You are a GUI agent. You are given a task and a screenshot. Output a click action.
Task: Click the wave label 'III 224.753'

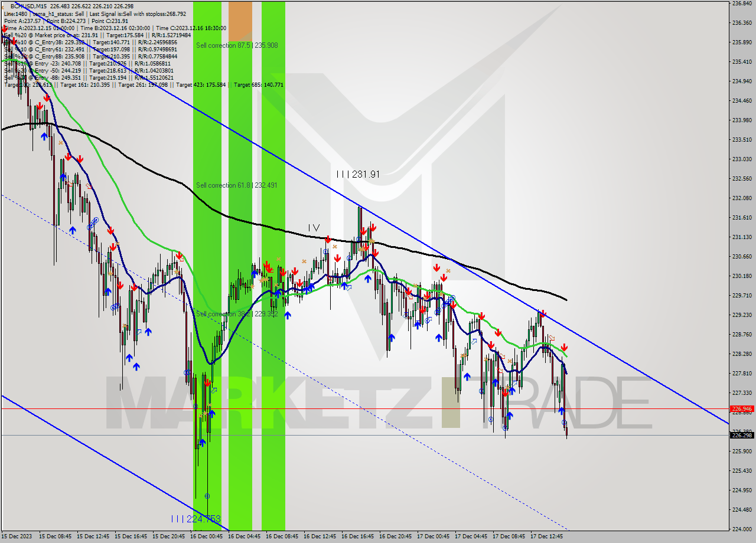click(x=195, y=519)
